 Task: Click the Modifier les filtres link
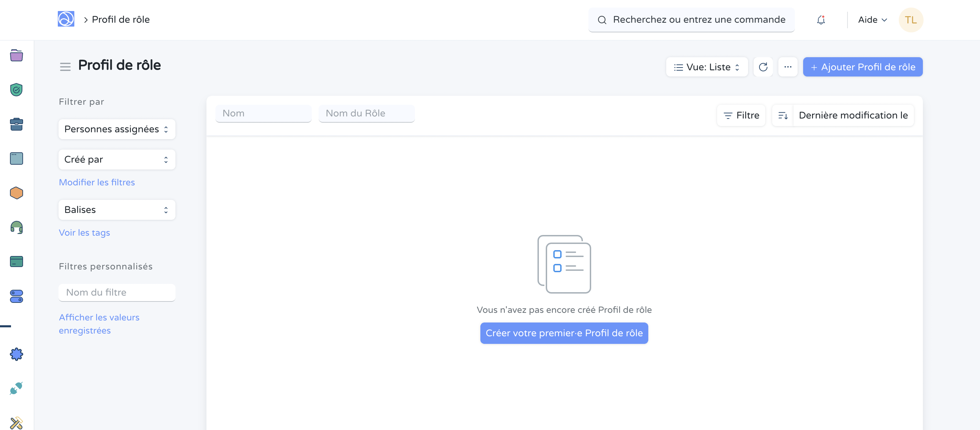(97, 182)
